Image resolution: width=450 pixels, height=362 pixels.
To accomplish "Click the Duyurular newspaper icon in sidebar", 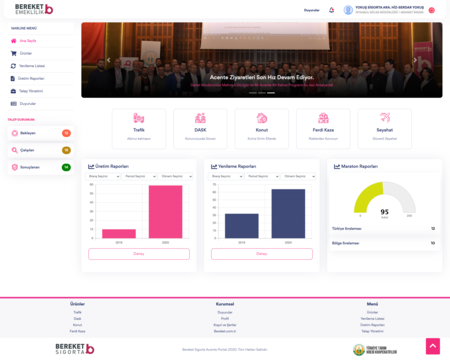I will (13, 104).
